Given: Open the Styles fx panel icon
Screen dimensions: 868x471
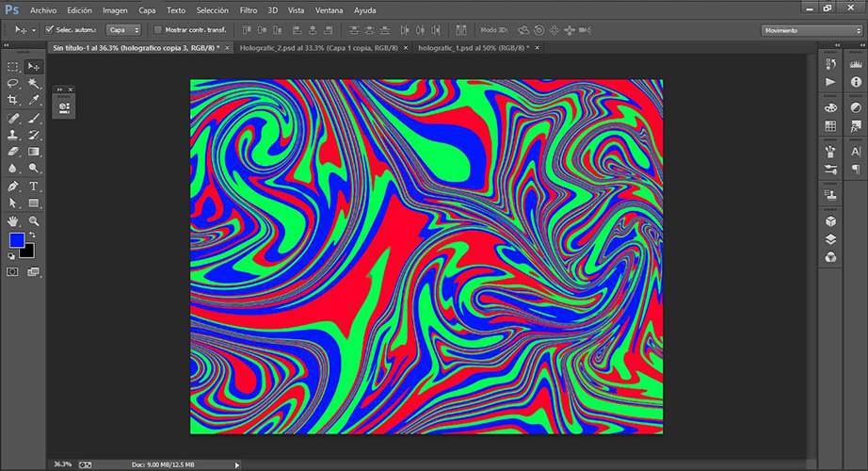Looking at the screenshot, I should pyautogui.click(x=856, y=126).
